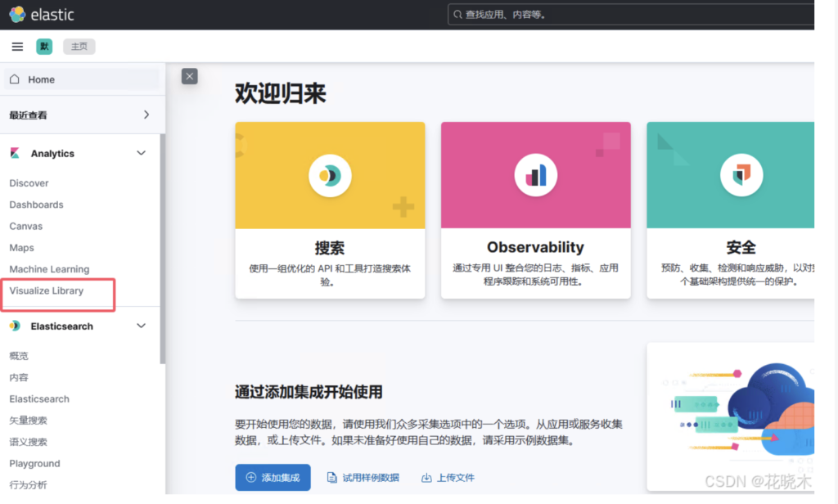This screenshot has height=504, width=838.
Task: Click the document icon beside 试用样例数据
Action: (x=332, y=477)
